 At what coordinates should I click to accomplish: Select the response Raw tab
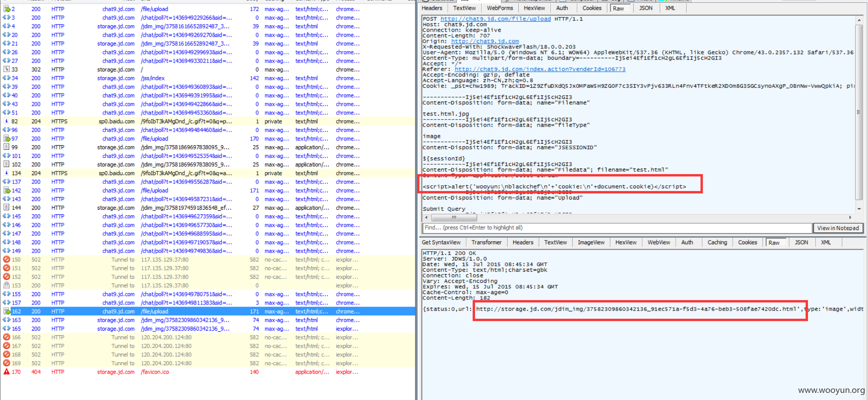tap(776, 243)
